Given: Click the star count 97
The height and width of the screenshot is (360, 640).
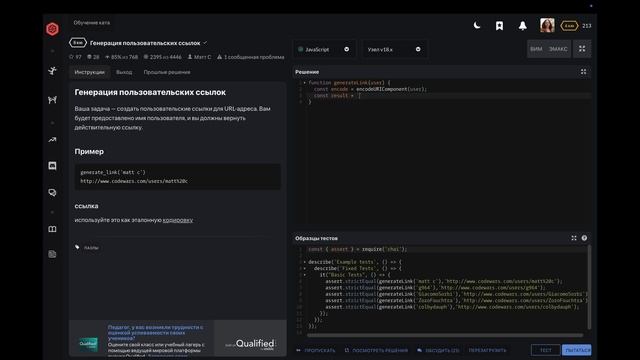Looking at the screenshot, I should tap(75, 57).
